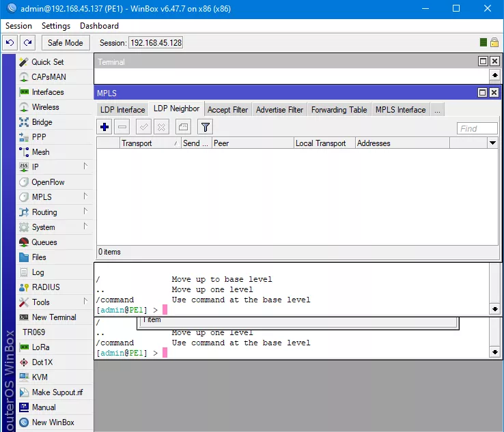Open the KVM menu
Image resolution: width=504 pixels, height=432 pixels.
[x=54, y=377]
